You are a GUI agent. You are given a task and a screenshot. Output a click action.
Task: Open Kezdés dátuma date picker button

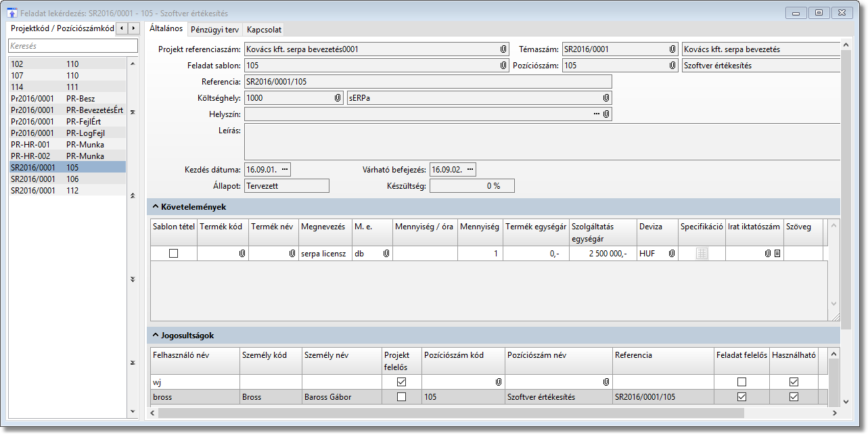[x=285, y=169]
